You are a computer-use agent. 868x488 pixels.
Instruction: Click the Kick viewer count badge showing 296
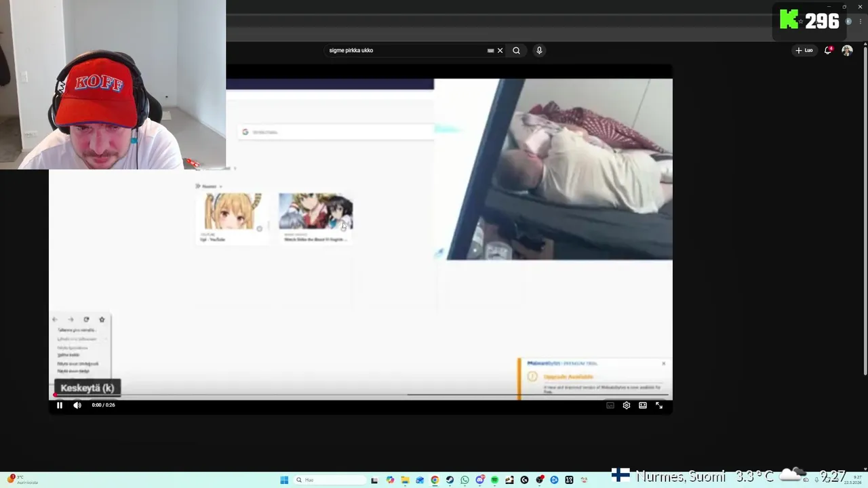click(x=809, y=21)
